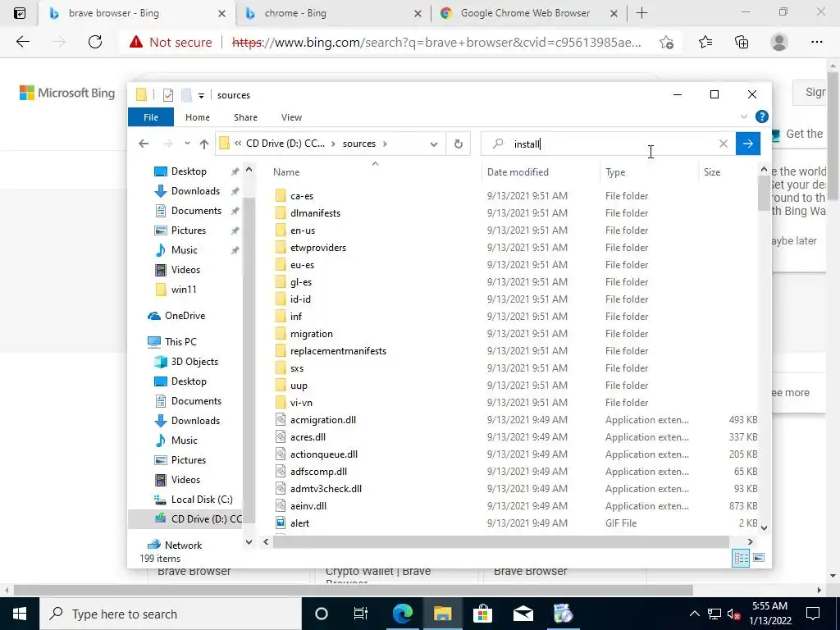Select This PC in navigation pane
This screenshot has width=840, height=630.
pos(180,342)
